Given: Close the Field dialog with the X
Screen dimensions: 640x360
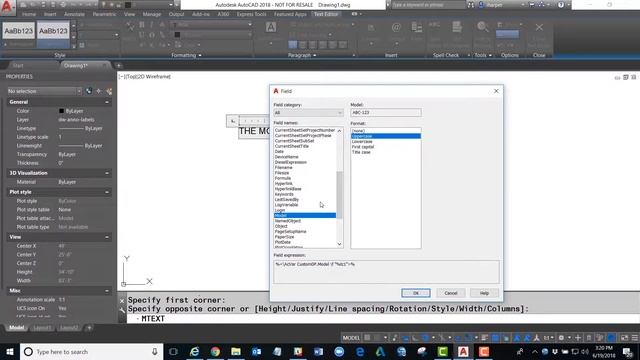Looking at the screenshot, I should 496,91.
